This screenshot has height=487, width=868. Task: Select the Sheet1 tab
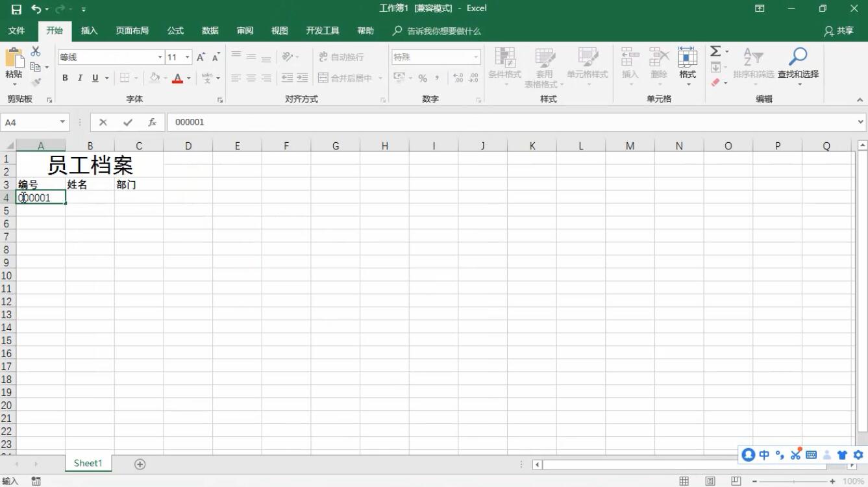pos(88,463)
